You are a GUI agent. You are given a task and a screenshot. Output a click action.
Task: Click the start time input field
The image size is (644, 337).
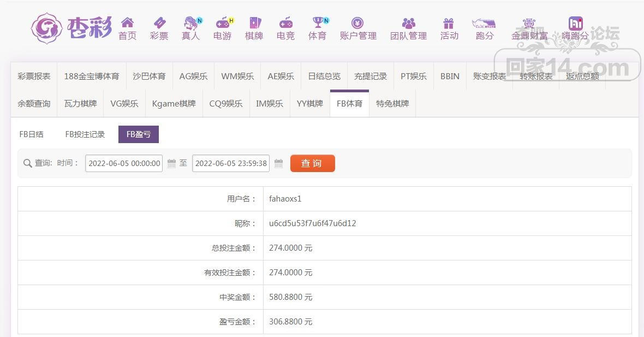pyautogui.click(x=124, y=163)
